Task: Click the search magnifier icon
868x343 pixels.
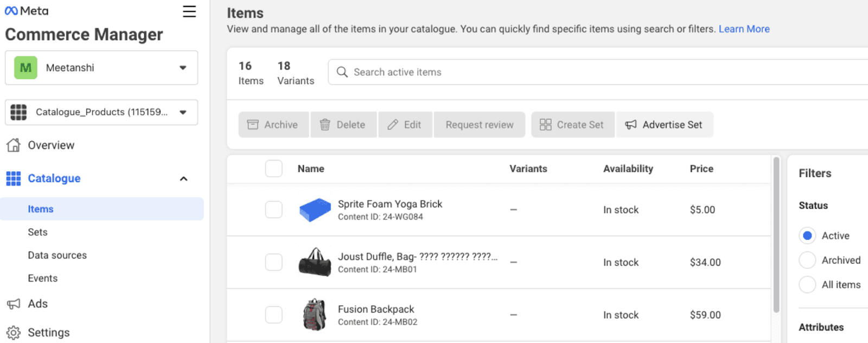Action: (342, 72)
